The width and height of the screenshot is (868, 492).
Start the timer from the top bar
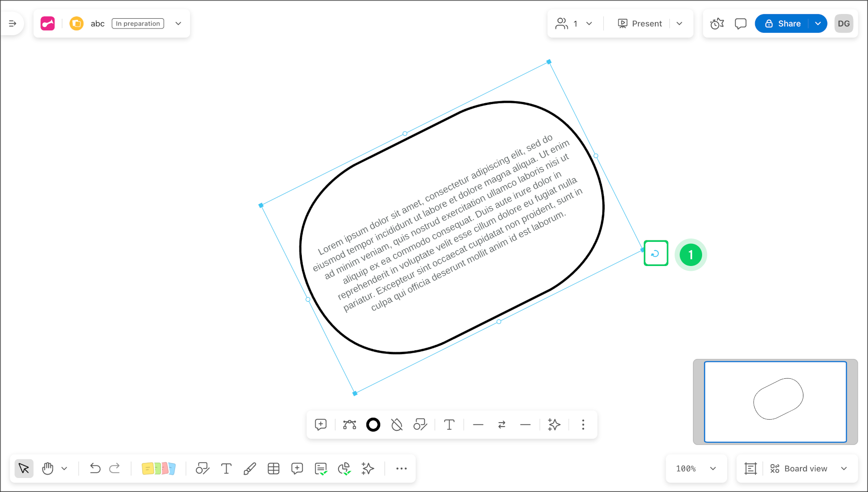pos(717,23)
